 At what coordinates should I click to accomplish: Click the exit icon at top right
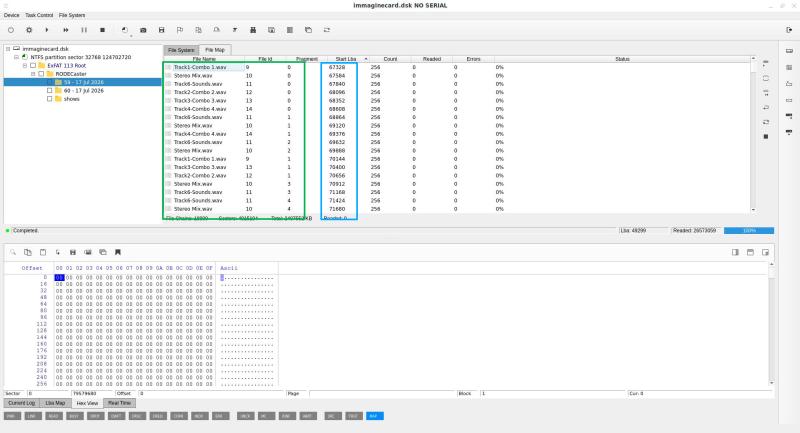pyautogui.click(x=789, y=30)
